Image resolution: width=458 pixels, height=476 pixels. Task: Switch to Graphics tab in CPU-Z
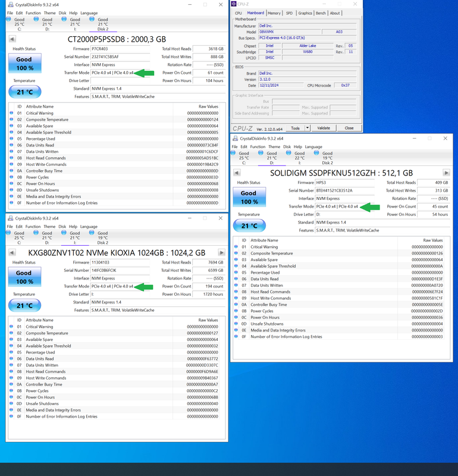coord(305,13)
